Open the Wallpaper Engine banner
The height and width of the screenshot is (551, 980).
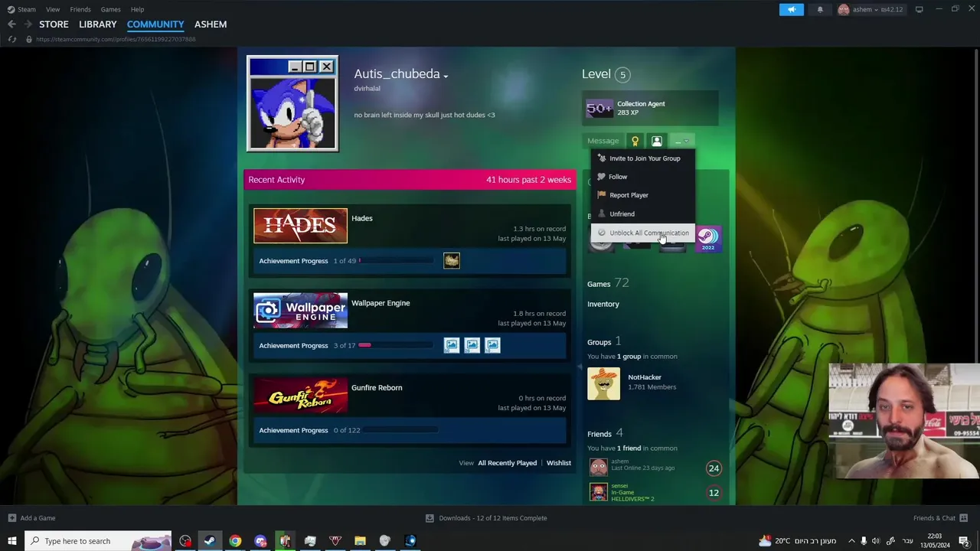pyautogui.click(x=300, y=311)
